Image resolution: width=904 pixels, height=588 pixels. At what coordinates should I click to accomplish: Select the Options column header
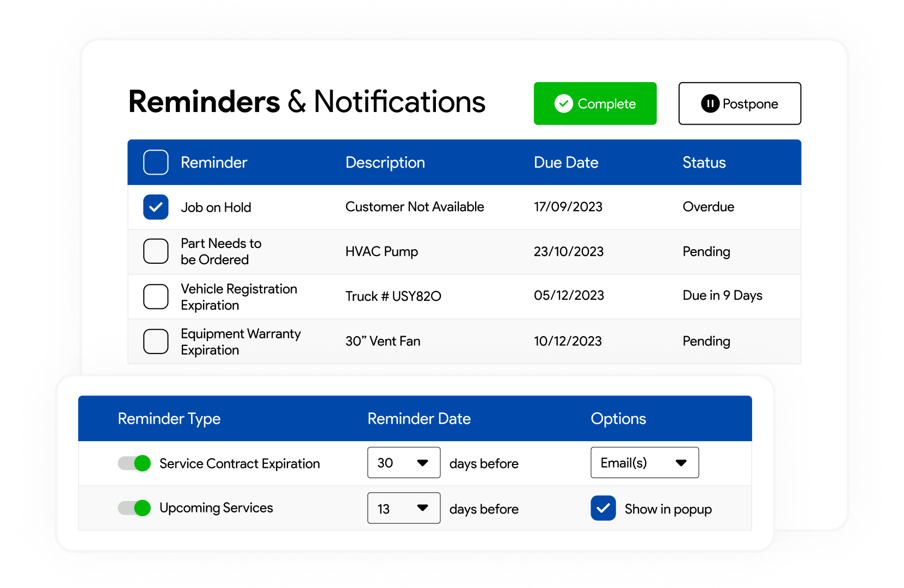(618, 419)
